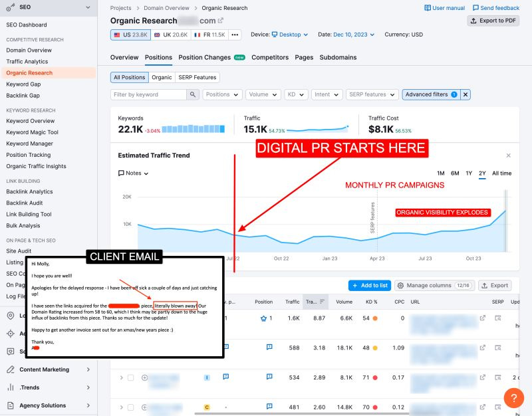
Task: Open Advanced filters panel
Action: 431,94
